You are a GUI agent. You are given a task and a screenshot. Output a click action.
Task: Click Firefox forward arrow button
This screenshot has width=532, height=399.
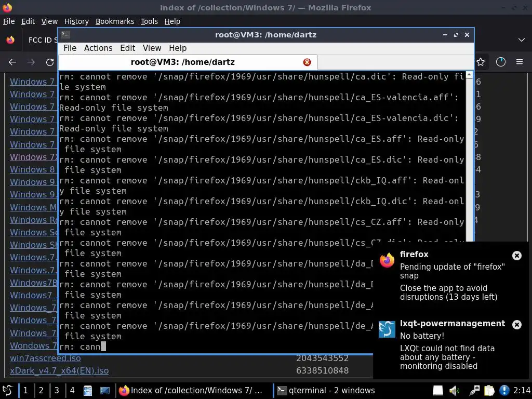(31, 62)
